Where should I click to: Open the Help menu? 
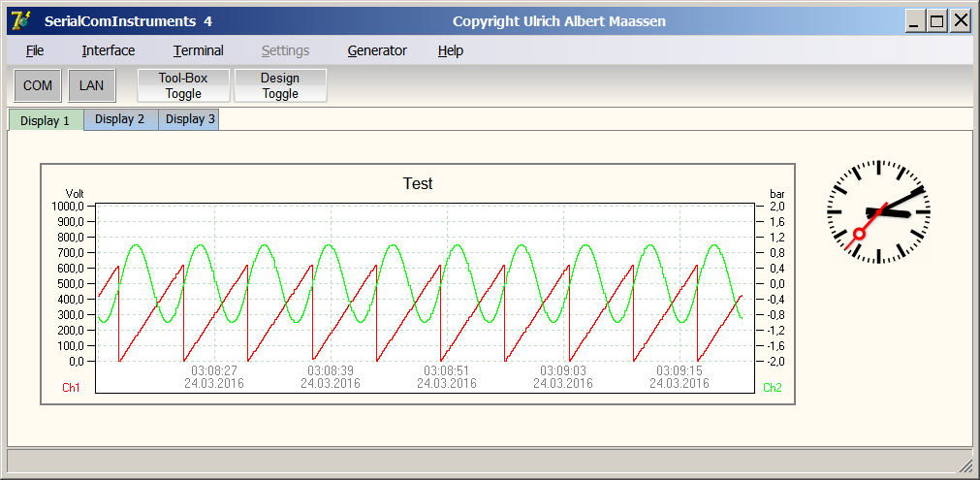point(451,50)
